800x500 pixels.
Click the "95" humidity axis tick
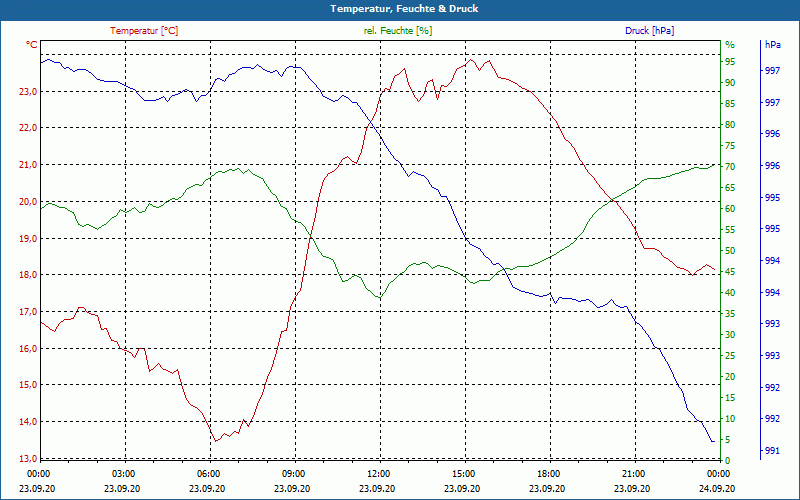click(x=730, y=62)
